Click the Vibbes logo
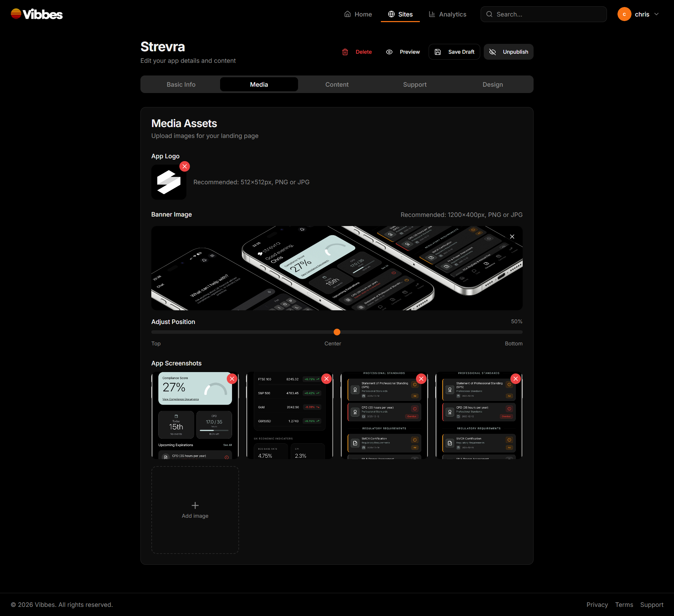The image size is (674, 616). pyautogui.click(x=36, y=13)
